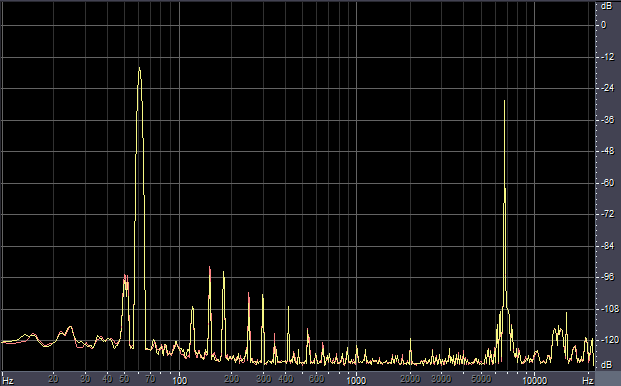Click the 100 Hz frequency label

click(x=179, y=380)
